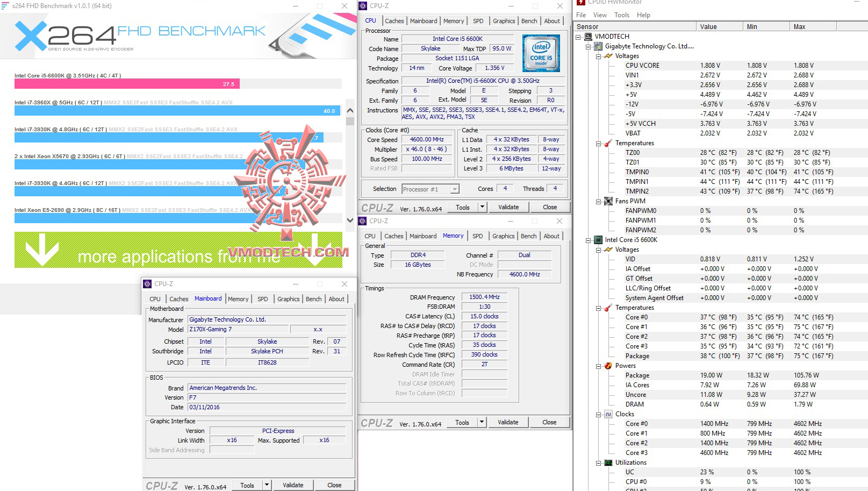Click Close in the CPU-Z Memory tab window
The height and width of the screenshot is (491, 868).
[x=549, y=422]
